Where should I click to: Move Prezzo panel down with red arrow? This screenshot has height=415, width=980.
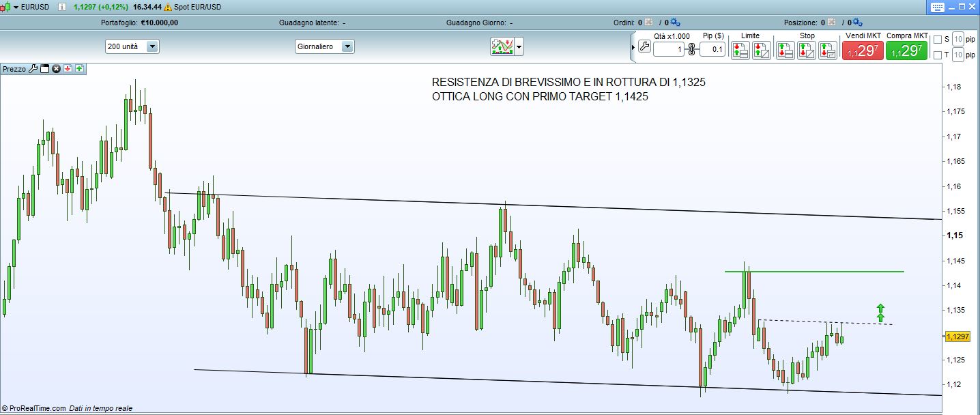(68, 69)
